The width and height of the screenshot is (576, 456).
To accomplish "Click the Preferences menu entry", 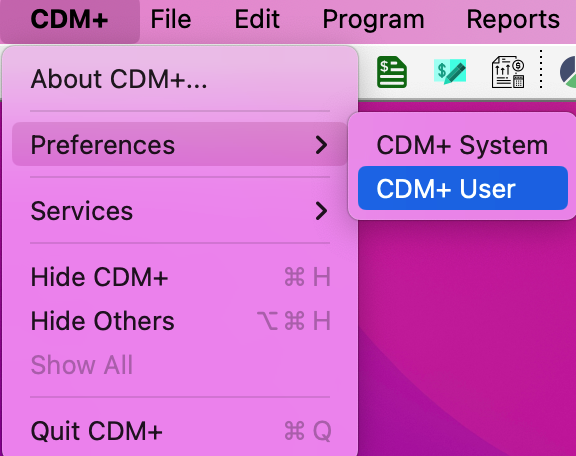I will pyautogui.click(x=180, y=144).
